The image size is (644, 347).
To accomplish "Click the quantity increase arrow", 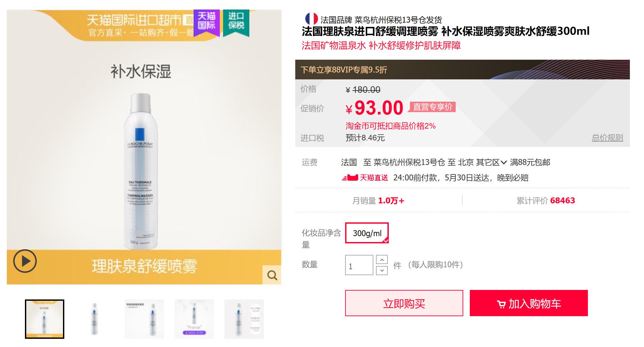I will tap(381, 260).
